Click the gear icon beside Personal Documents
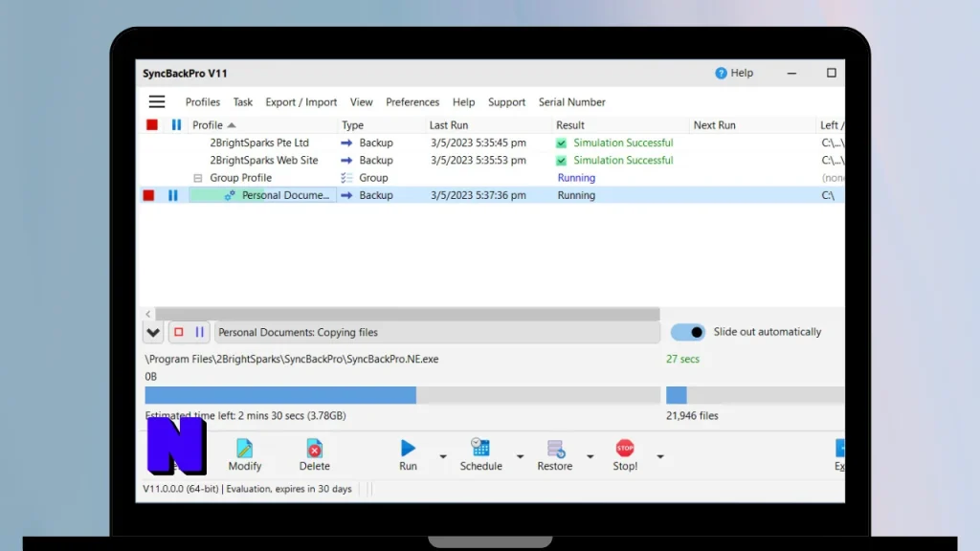Screen dimensions: 980x551 (x=230, y=195)
